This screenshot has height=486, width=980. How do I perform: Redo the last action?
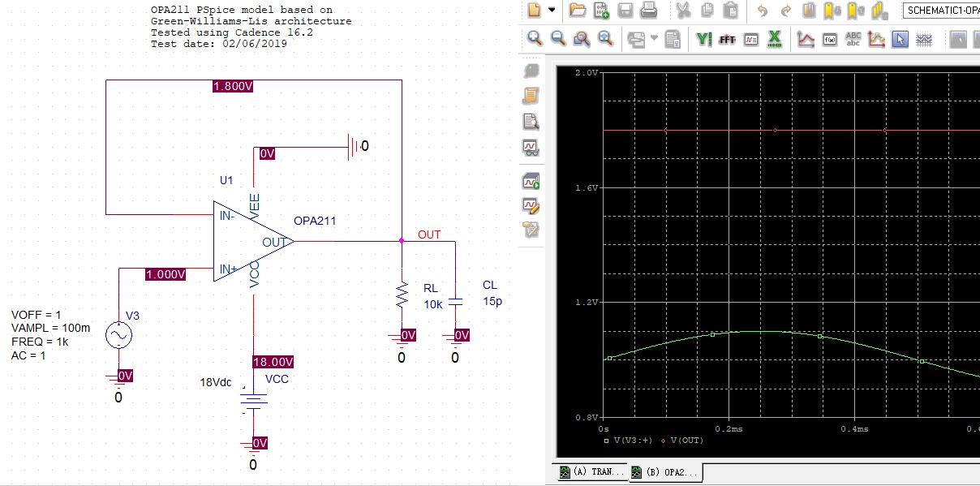click(785, 11)
